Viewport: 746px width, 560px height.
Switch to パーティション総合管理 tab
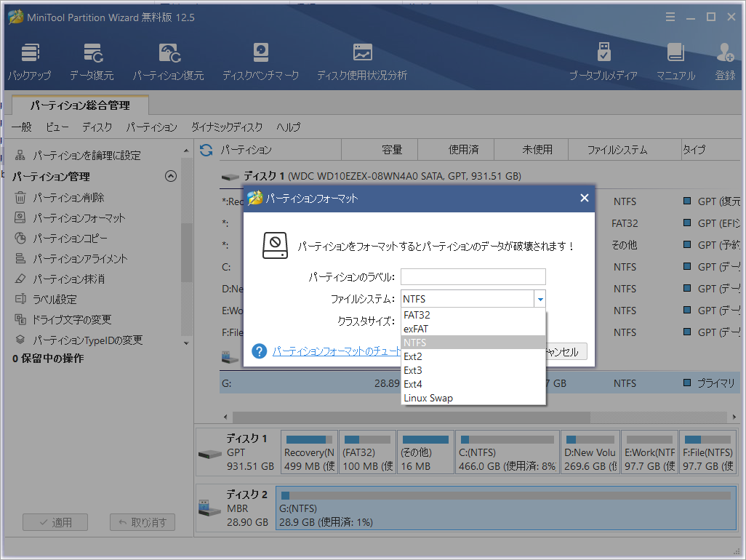click(x=79, y=104)
